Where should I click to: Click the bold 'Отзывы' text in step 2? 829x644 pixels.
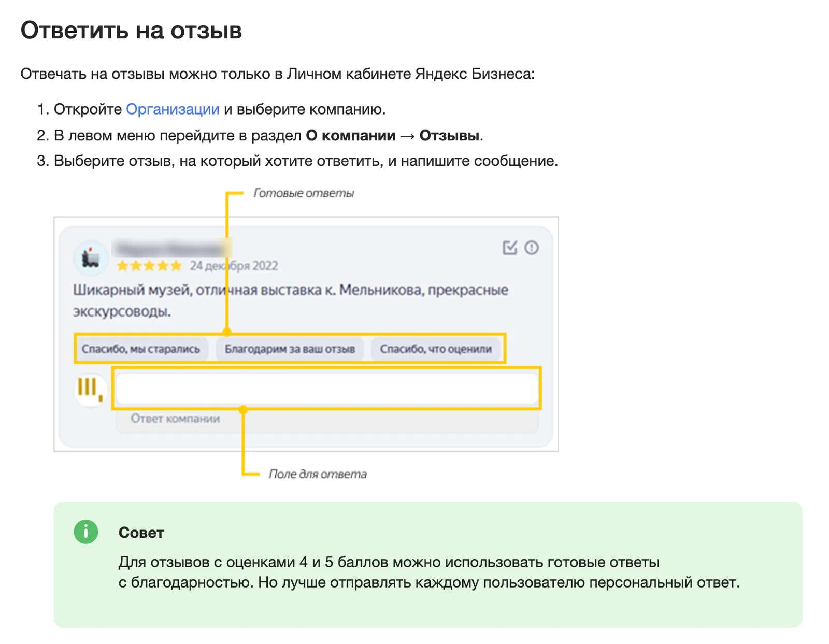tap(449, 135)
